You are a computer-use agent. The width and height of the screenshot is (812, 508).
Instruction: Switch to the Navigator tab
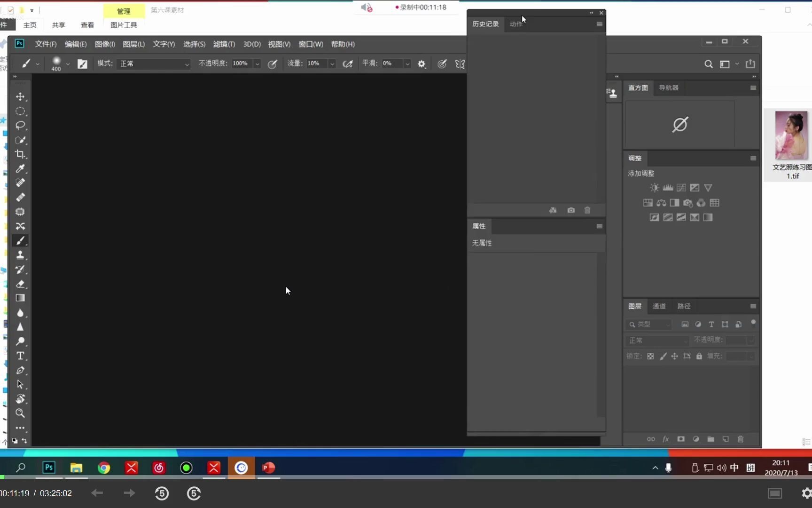[668, 88]
